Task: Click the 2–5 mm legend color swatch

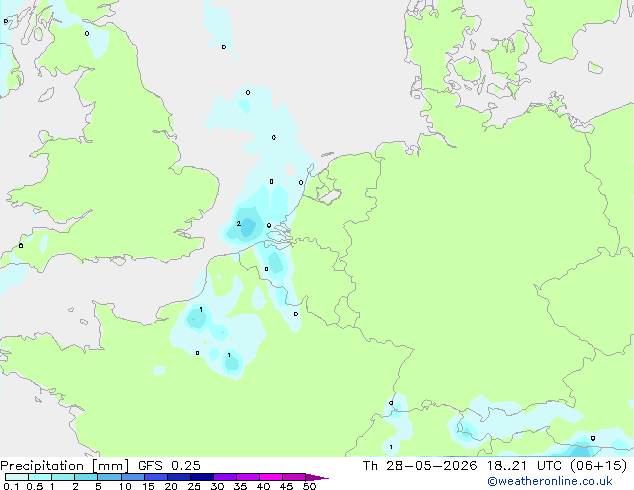Action: pos(86,477)
